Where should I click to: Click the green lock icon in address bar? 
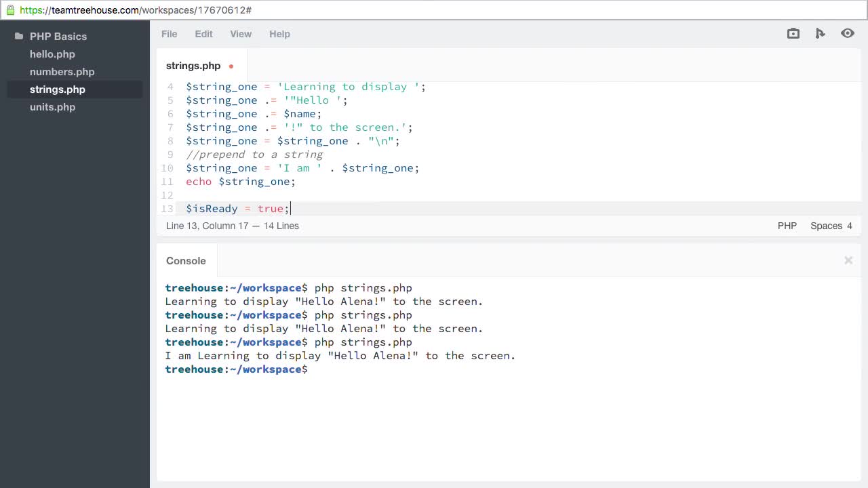(x=10, y=10)
